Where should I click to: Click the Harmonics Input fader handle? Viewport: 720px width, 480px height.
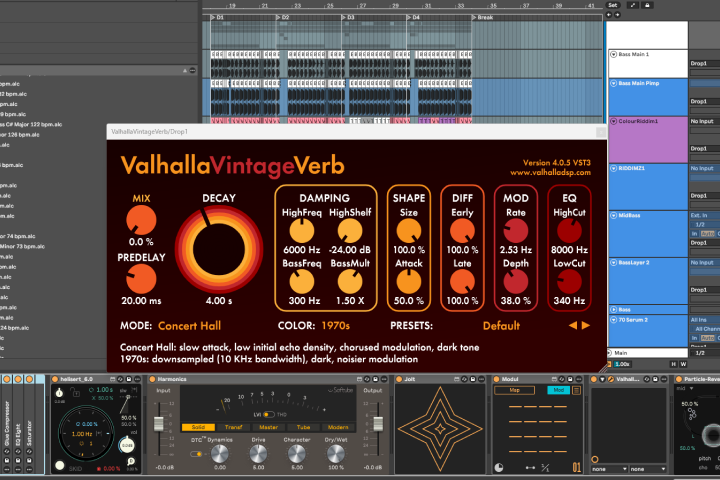pos(158,424)
